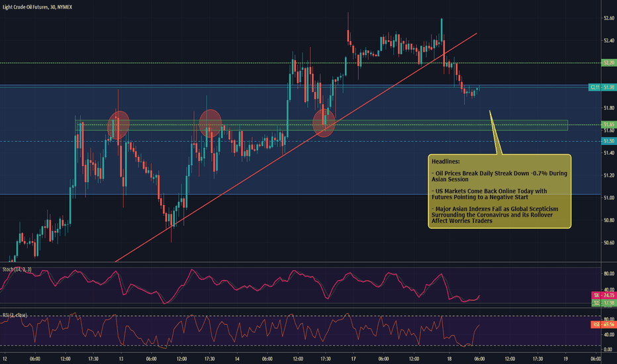This screenshot has width=617, height=364.
Task: Click the green 52.20 price level tag
Action: tap(609, 63)
